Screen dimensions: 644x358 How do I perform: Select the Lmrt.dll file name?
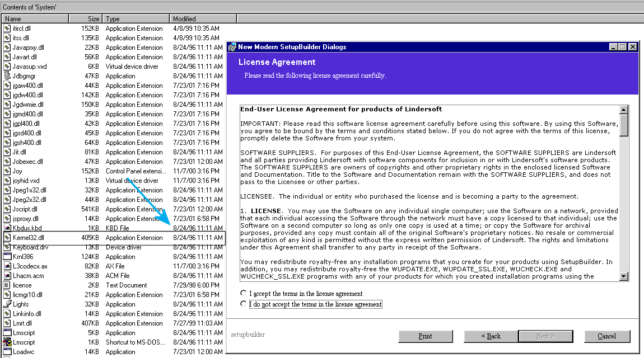22,323
